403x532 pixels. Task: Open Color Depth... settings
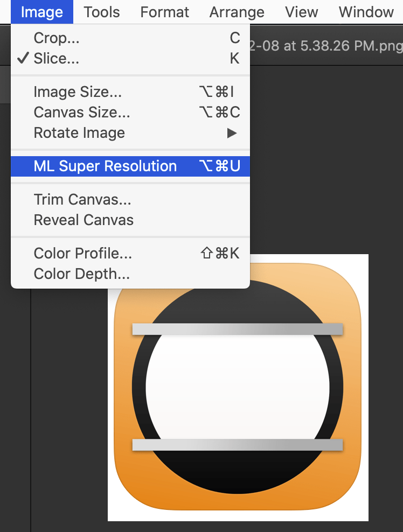[130, 274]
